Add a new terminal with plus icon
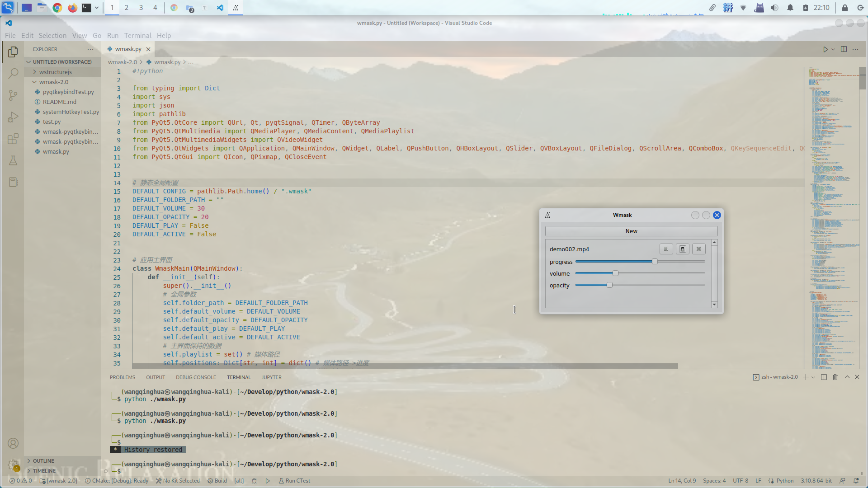Screen dimensions: 868x488 point(806,377)
